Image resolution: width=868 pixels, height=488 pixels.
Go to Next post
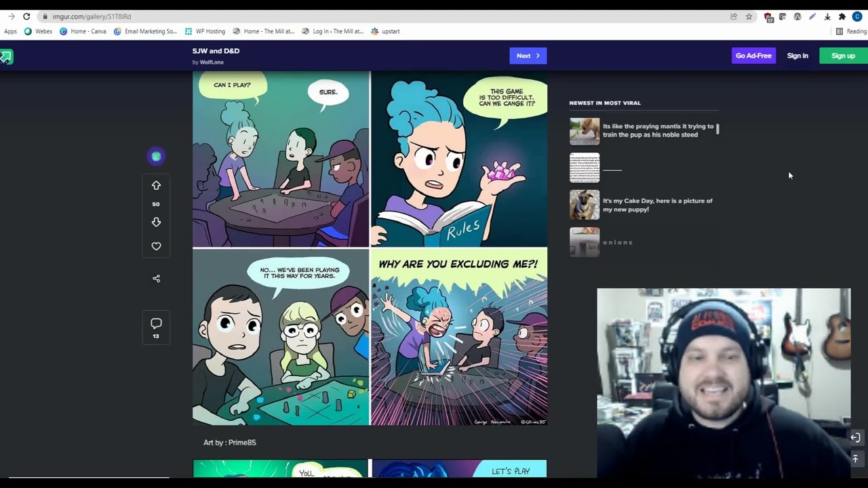[528, 56]
